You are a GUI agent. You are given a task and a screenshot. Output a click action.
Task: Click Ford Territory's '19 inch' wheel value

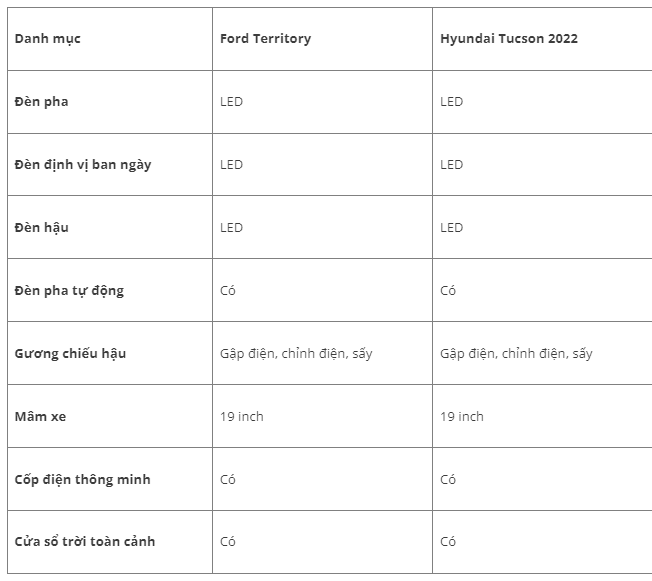tap(242, 417)
